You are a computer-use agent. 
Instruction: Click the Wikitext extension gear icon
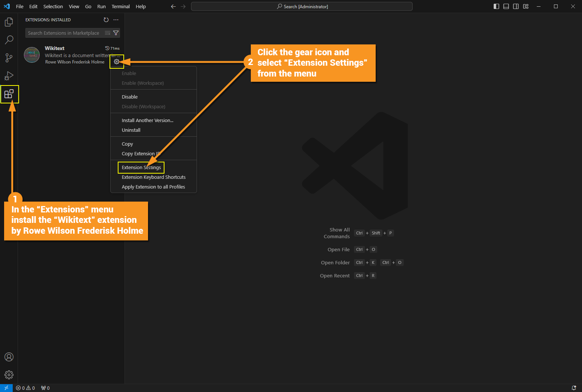(x=117, y=62)
